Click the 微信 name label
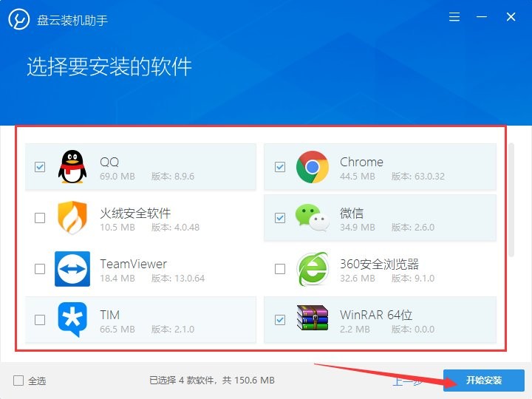 pos(352,213)
